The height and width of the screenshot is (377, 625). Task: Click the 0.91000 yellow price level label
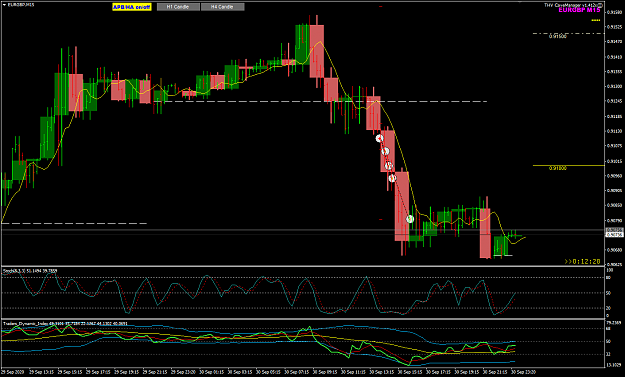point(558,168)
